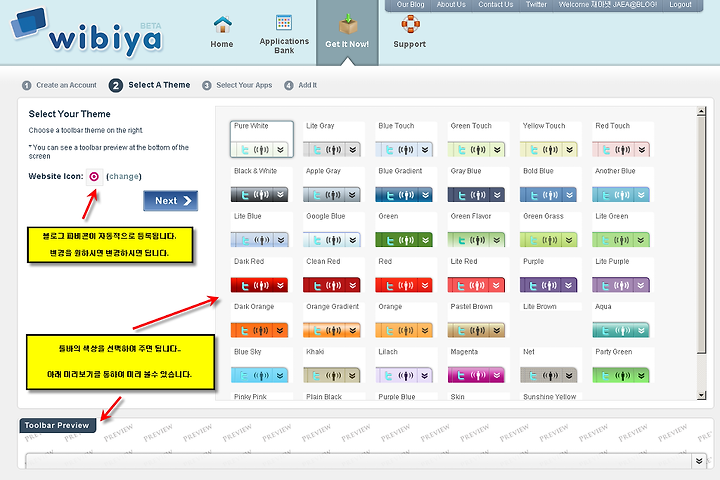Click the Next button
Viewport: 720px width, 480px height.
click(171, 201)
